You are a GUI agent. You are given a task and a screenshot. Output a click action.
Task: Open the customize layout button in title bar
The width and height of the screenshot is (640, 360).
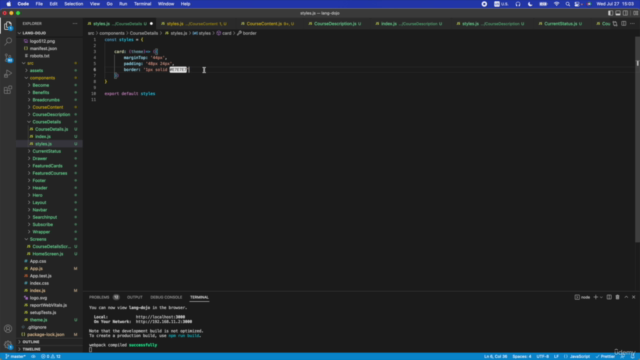(635, 13)
